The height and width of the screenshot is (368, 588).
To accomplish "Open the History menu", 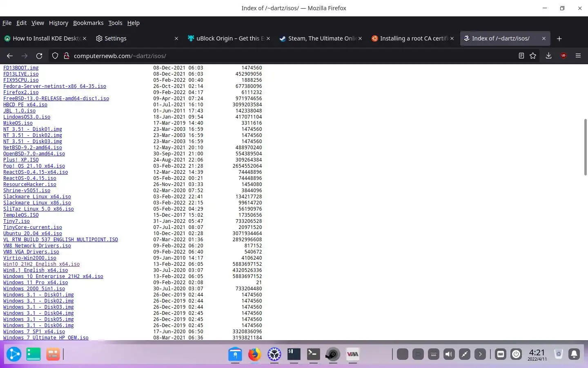I will click(x=58, y=23).
